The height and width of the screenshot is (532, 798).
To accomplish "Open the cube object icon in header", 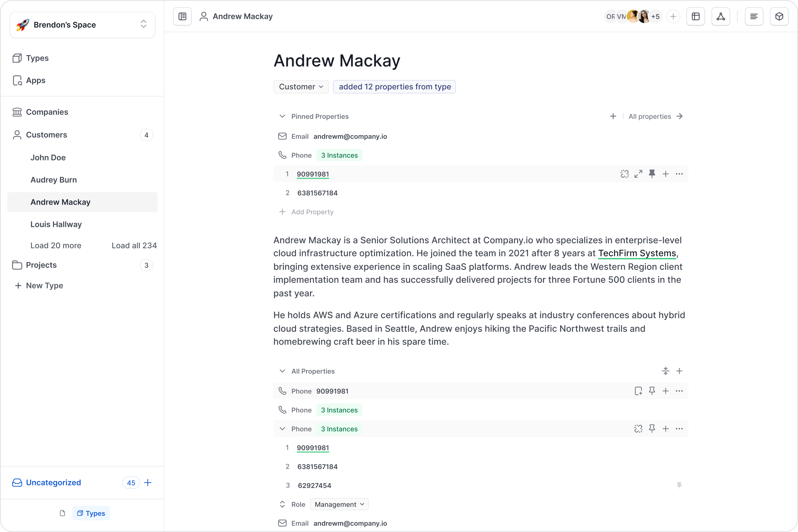I will click(x=779, y=16).
